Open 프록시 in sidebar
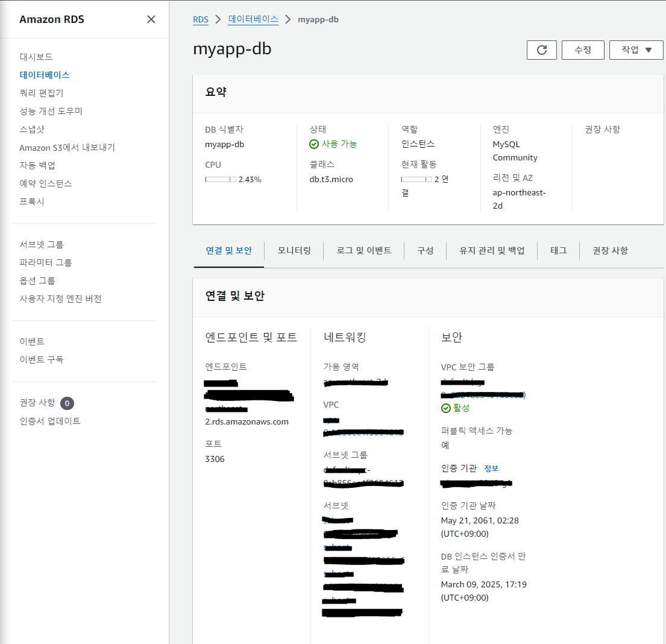Screen dimensions: 666x644 [32, 201]
